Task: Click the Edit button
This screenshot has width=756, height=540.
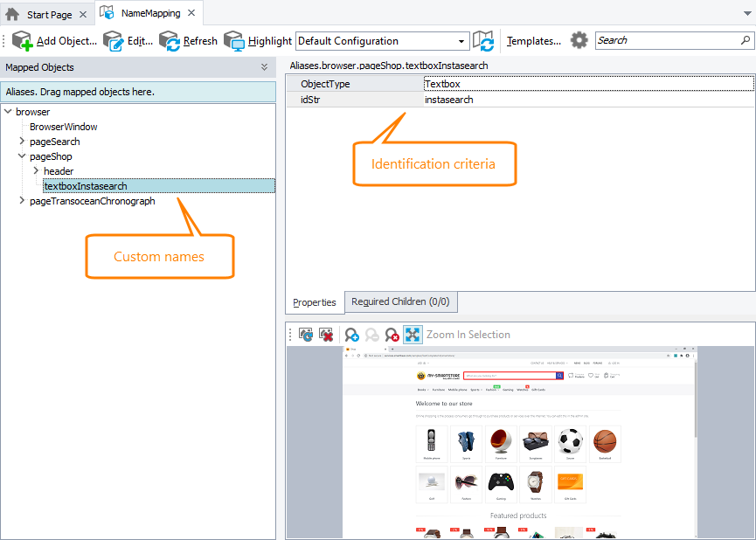Action: (123, 40)
